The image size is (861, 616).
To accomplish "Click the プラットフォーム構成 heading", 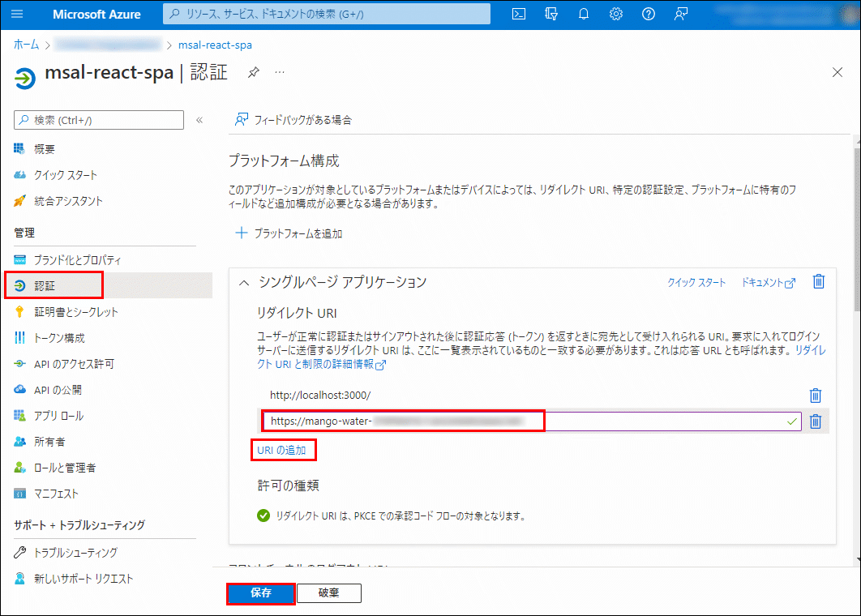I will tap(284, 160).
